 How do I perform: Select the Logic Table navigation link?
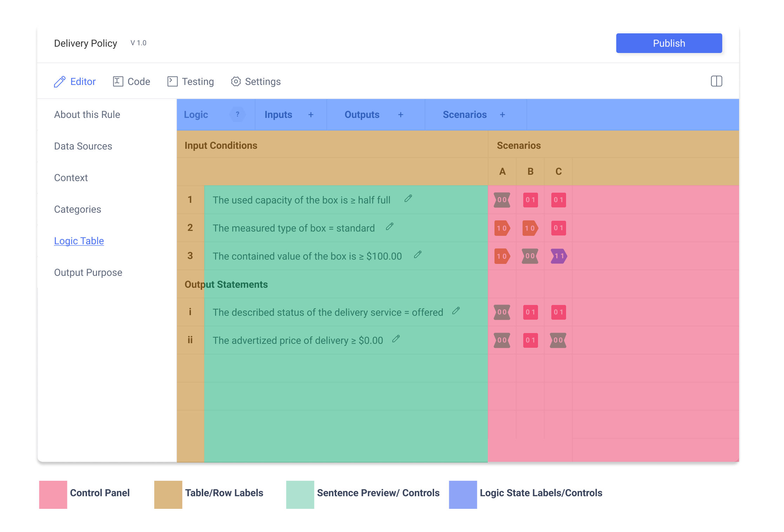point(79,240)
